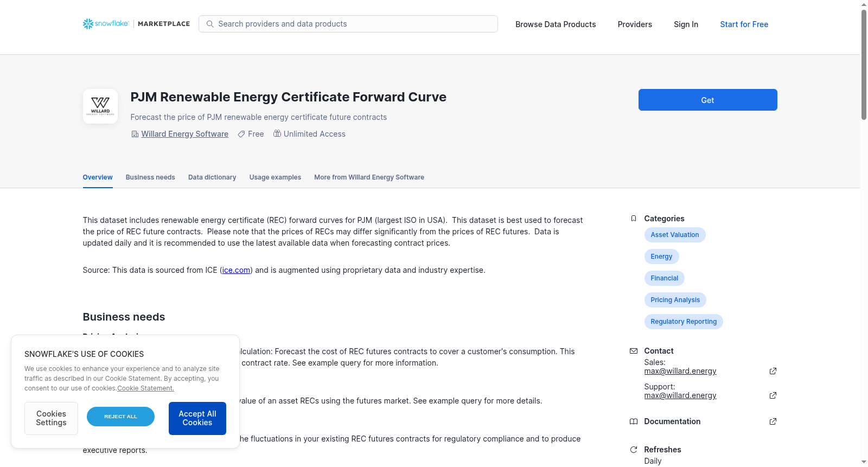Open the Providers header link
The image size is (868, 467).
click(x=635, y=24)
